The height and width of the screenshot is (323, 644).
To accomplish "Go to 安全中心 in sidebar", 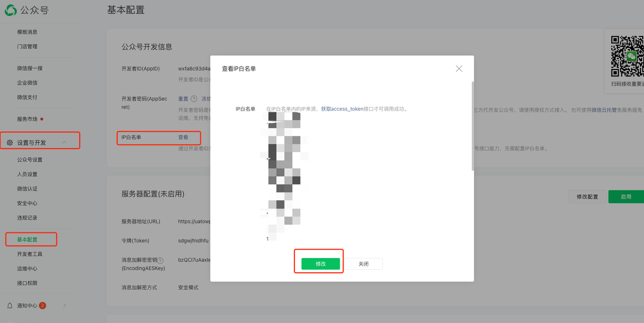I will (27, 203).
